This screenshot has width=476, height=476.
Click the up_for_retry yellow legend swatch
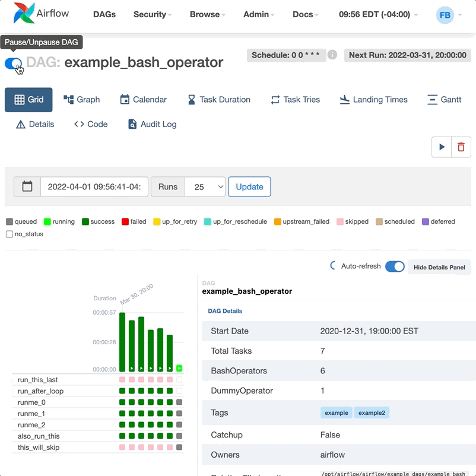(x=157, y=221)
